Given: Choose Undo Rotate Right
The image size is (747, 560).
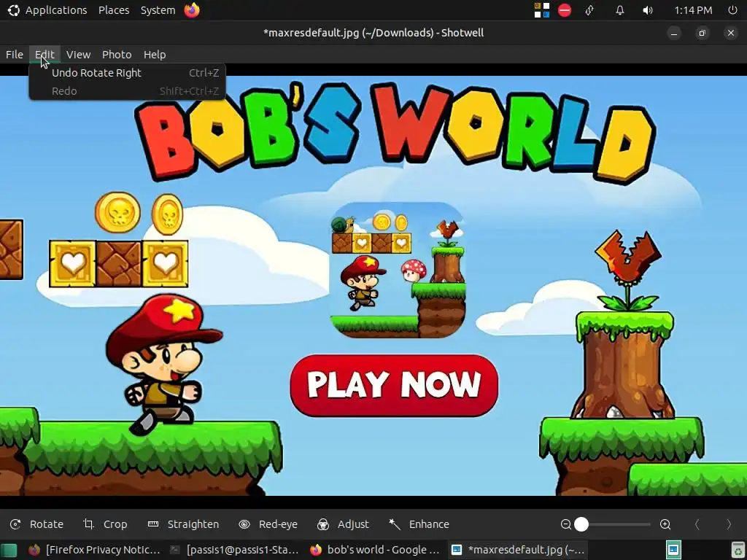Looking at the screenshot, I should [x=127, y=73].
